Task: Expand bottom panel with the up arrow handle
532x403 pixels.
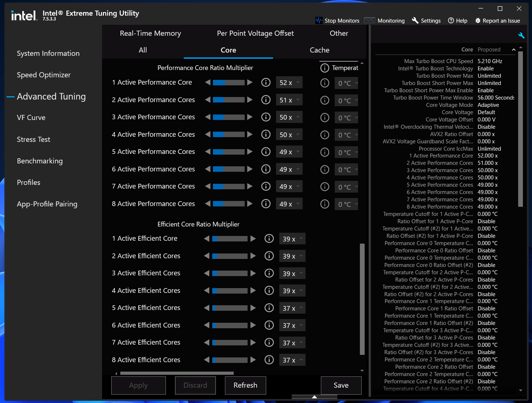Action: coord(314,397)
